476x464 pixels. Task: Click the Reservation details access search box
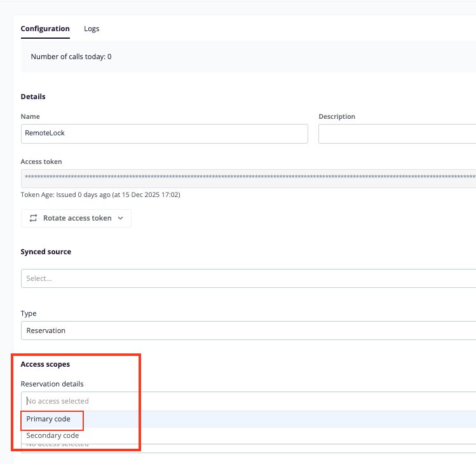(248, 401)
